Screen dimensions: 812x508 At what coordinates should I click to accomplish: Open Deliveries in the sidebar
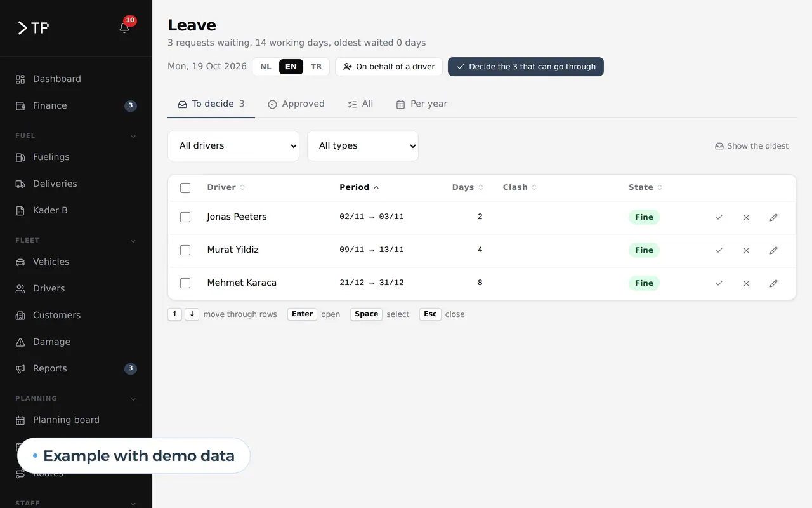pyautogui.click(x=76, y=184)
